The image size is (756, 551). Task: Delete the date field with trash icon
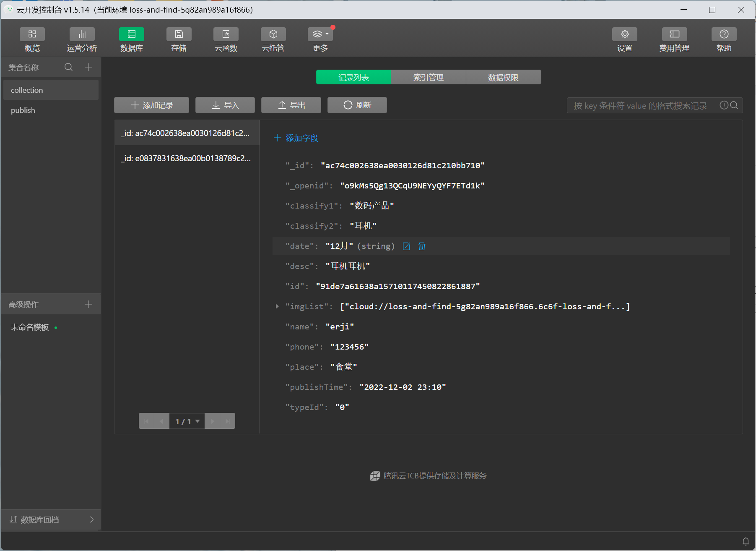pyautogui.click(x=422, y=246)
